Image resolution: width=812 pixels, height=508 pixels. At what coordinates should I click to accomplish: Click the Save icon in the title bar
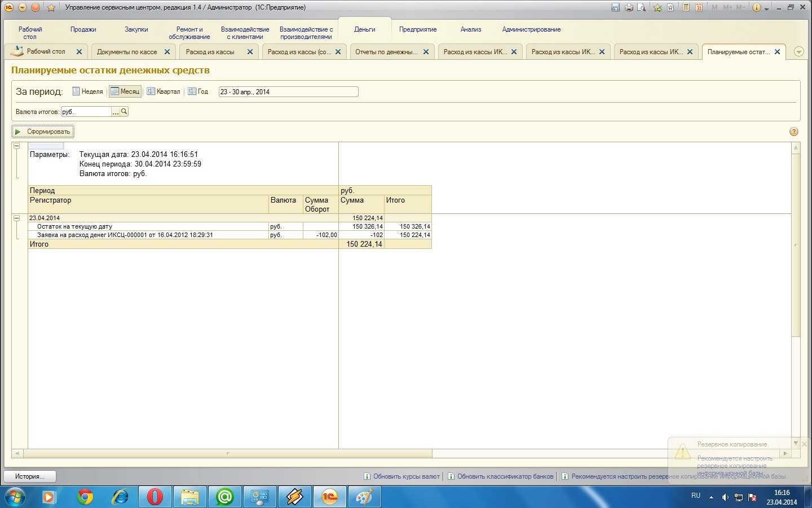click(615, 7)
